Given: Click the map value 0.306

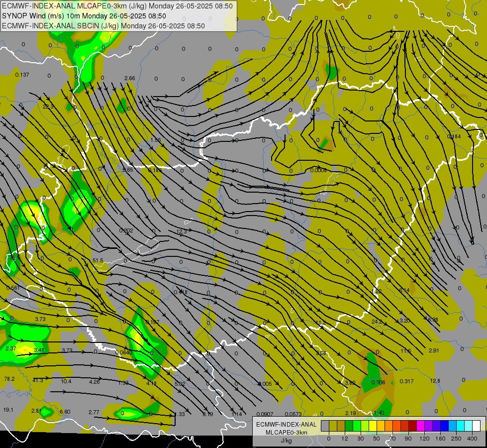Looking at the screenshot, I should [x=378, y=382].
